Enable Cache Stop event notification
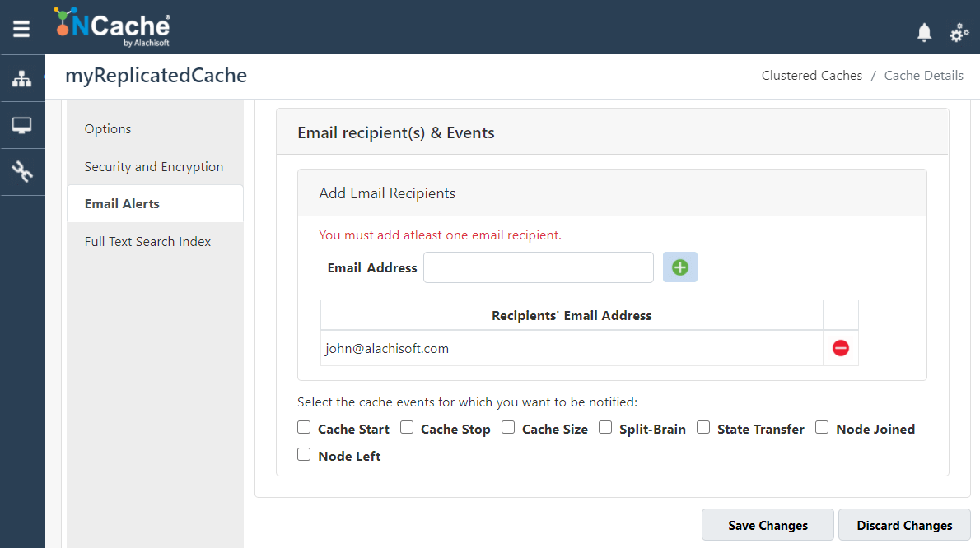Viewport: 980px width, 548px height. click(x=407, y=427)
